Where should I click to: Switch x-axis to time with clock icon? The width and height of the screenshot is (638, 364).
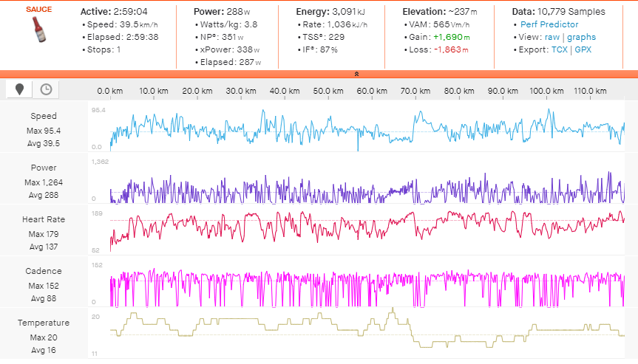coord(46,89)
